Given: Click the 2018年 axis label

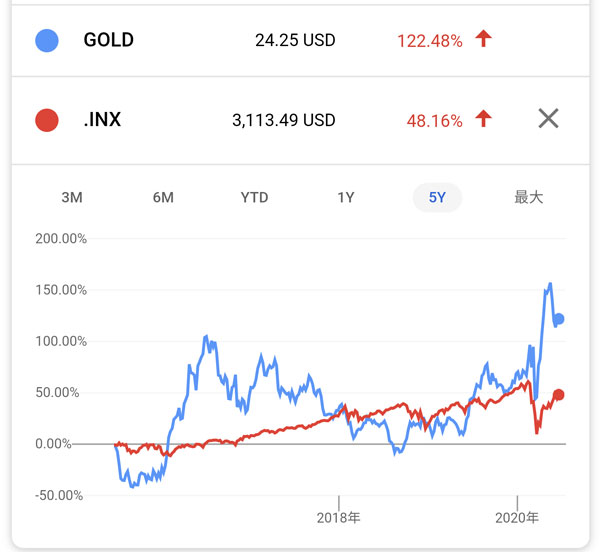Looking at the screenshot, I should [338, 518].
